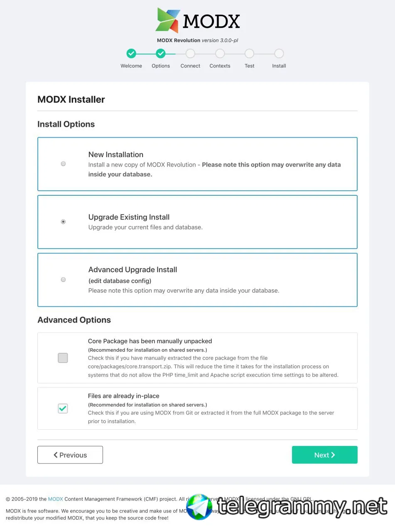
Task: Open the MODX link in footer
Action: coord(55,499)
